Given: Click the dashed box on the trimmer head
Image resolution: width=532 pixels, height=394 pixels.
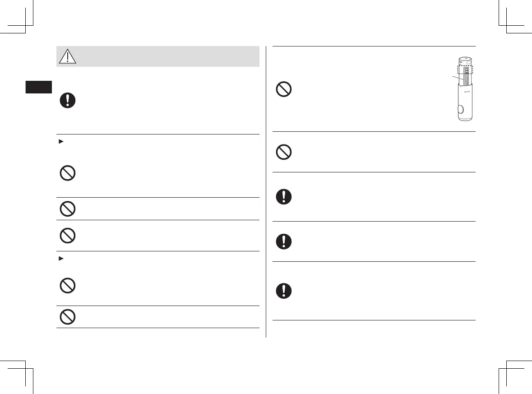Looking at the screenshot, I should pyautogui.click(x=464, y=69).
